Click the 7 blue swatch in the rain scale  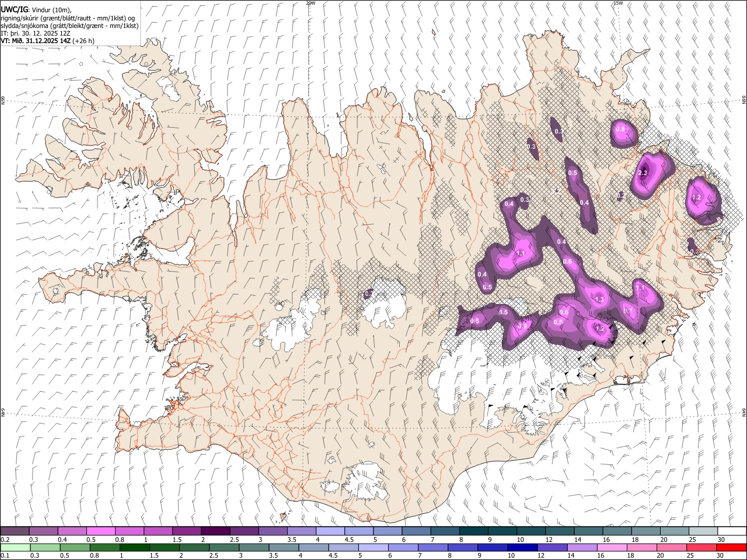(432, 547)
